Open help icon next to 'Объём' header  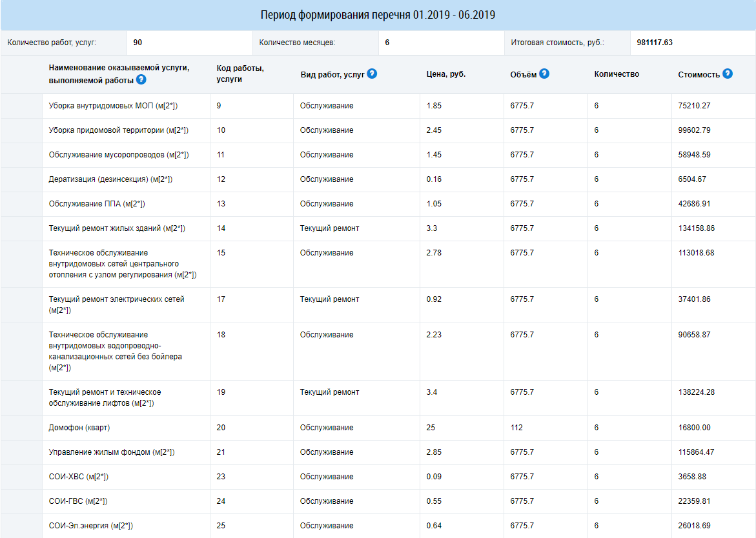click(544, 74)
